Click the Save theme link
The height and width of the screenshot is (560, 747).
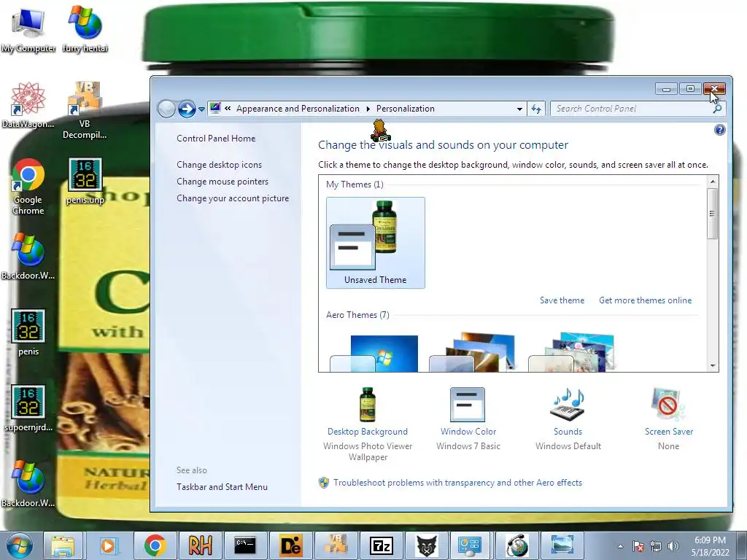coord(562,300)
